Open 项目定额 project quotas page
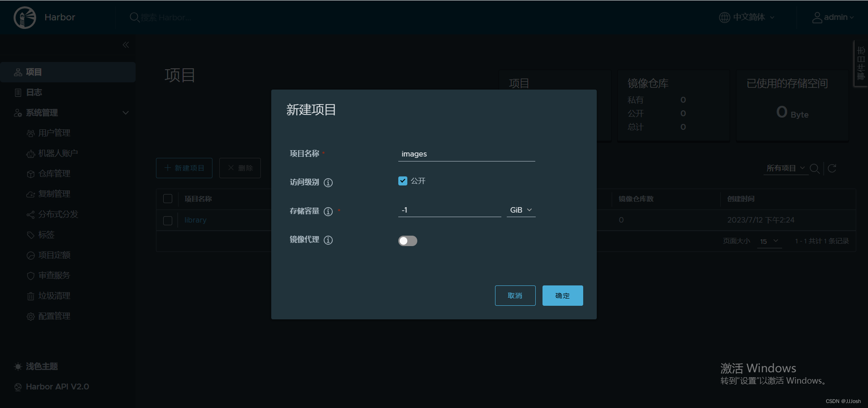868x408 pixels. (x=54, y=255)
